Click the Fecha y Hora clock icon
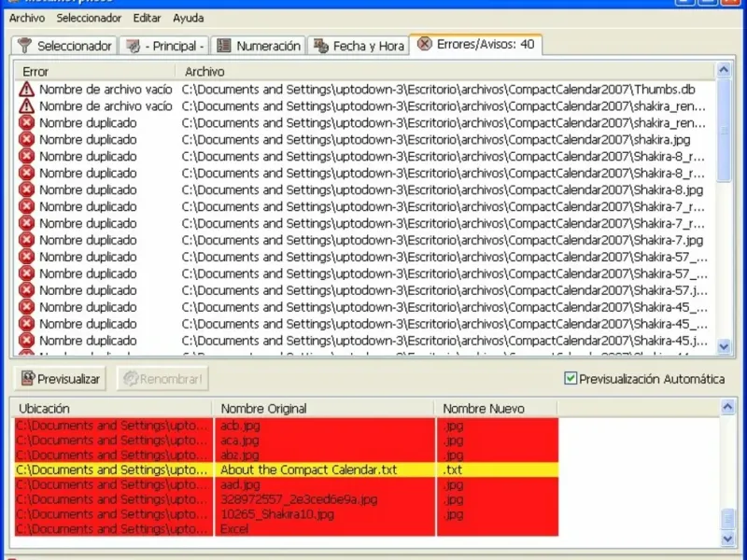This screenshot has height=560, width=747. [x=321, y=46]
